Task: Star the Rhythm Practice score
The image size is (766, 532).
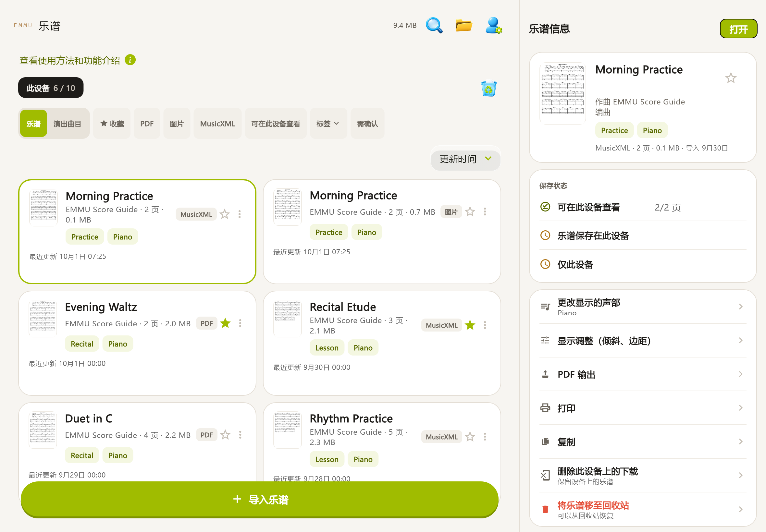Action: click(x=470, y=437)
